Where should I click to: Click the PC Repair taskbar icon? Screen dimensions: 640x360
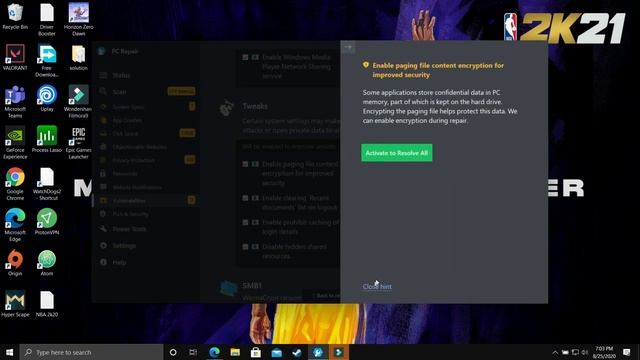tap(318, 352)
